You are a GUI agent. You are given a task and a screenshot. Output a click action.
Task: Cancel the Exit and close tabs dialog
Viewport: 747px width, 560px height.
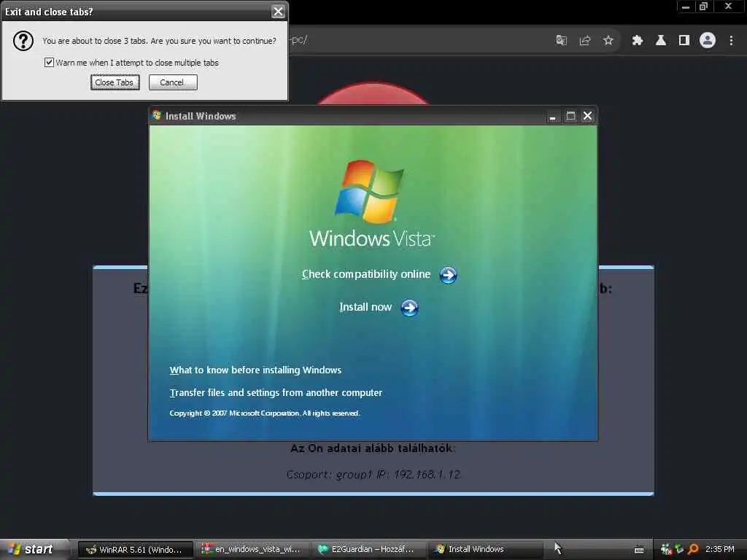(172, 82)
